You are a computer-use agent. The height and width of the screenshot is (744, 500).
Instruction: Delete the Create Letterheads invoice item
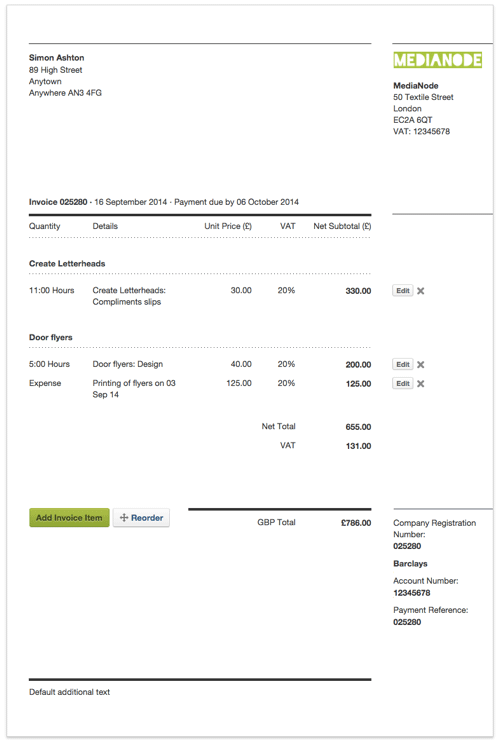[420, 291]
